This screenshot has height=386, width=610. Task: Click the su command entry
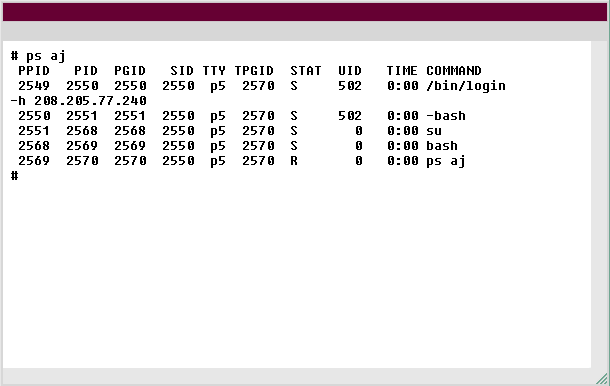point(434,131)
